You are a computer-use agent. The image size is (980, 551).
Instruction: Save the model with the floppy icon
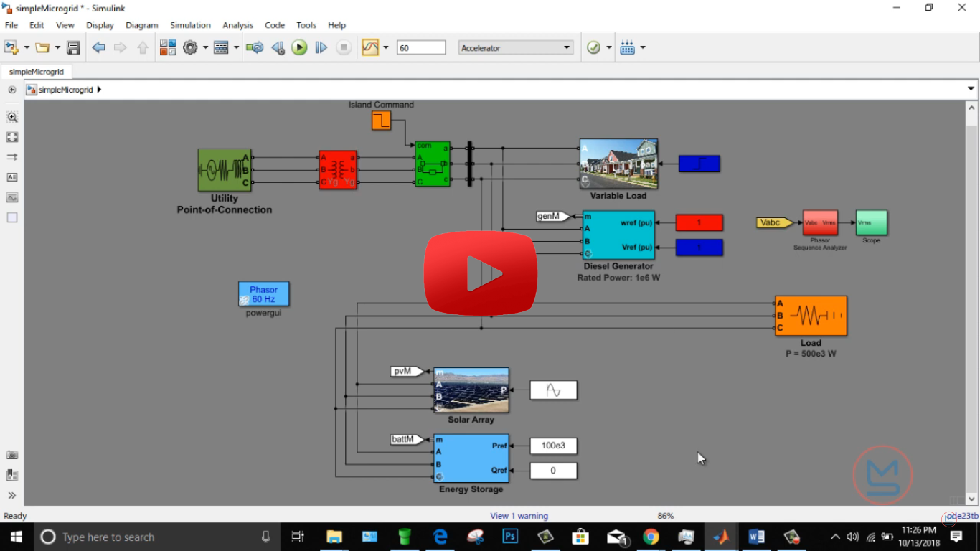(72, 47)
